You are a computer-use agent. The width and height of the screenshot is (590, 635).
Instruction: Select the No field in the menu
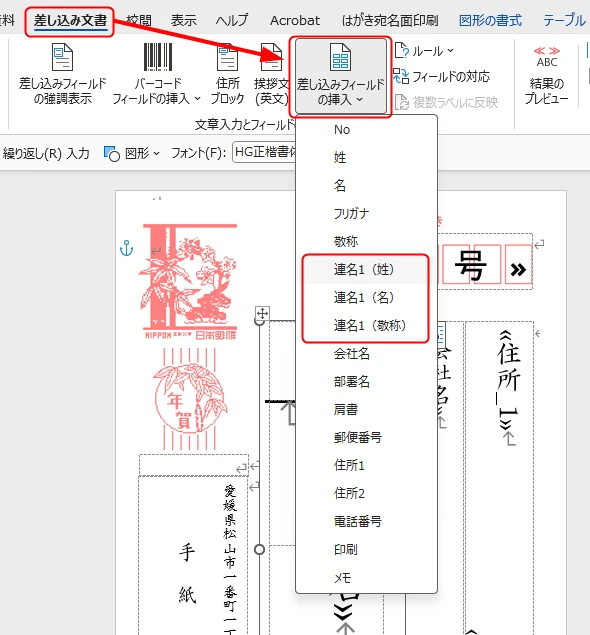pos(366,130)
